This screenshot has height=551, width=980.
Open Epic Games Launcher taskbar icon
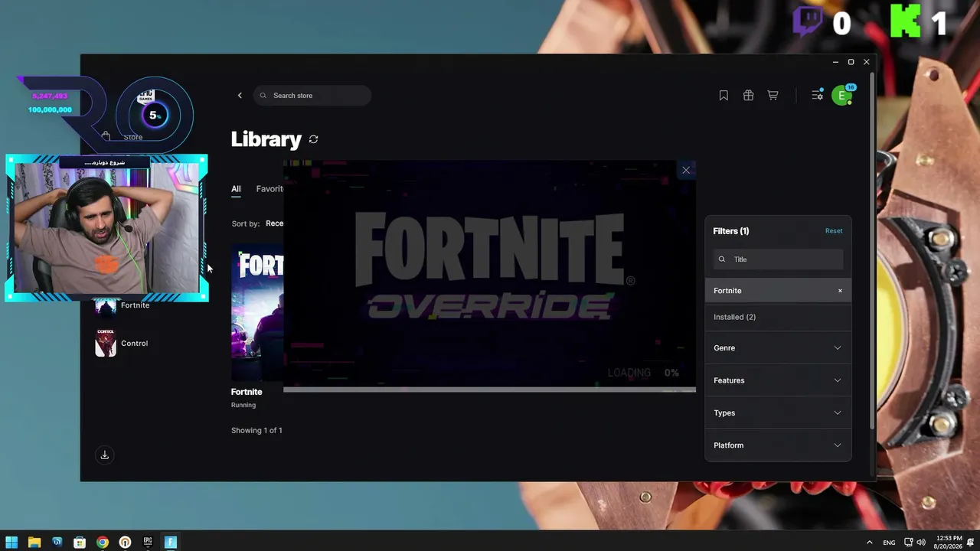point(148,543)
